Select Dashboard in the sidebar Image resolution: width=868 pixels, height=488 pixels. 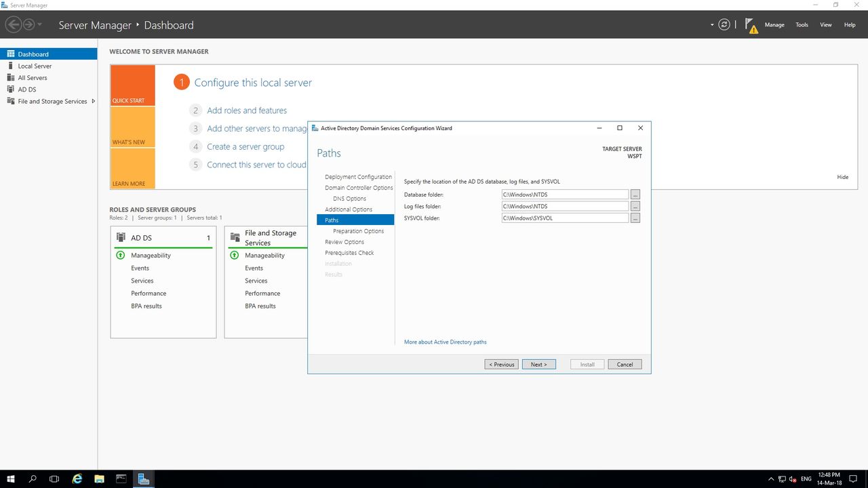pyautogui.click(x=49, y=54)
